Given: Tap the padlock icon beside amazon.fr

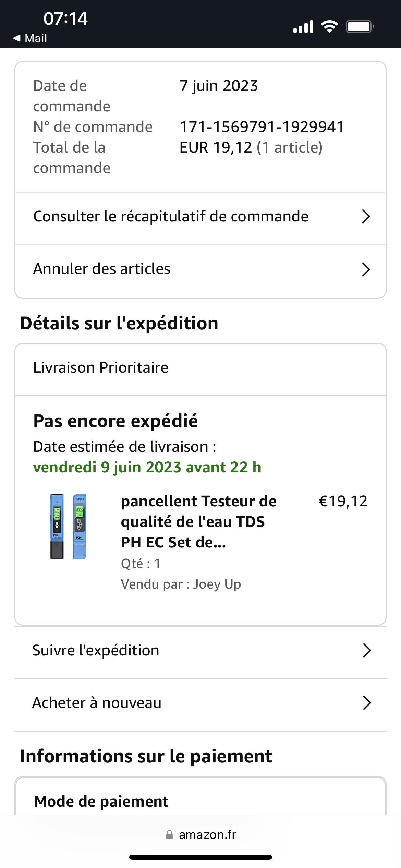Looking at the screenshot, I should (169, 835).
